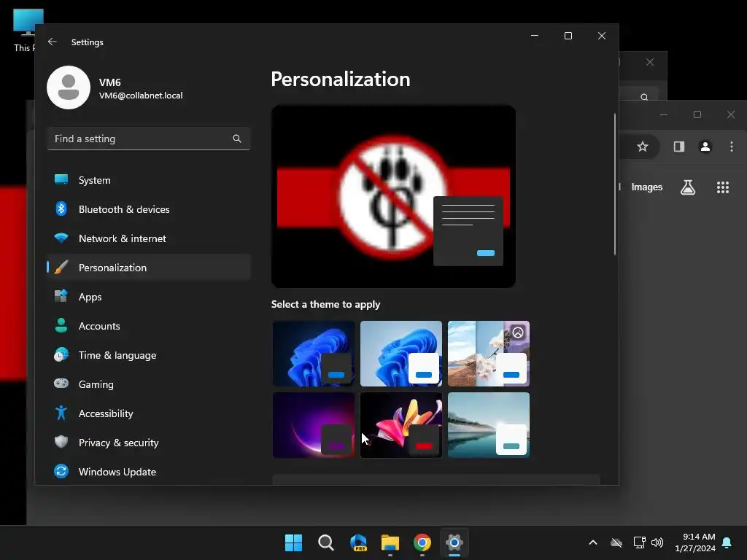Viewport: 747px width, 560px height.
Task: Open Chrome profile avatar menu
Action: (x=705, y=147)
